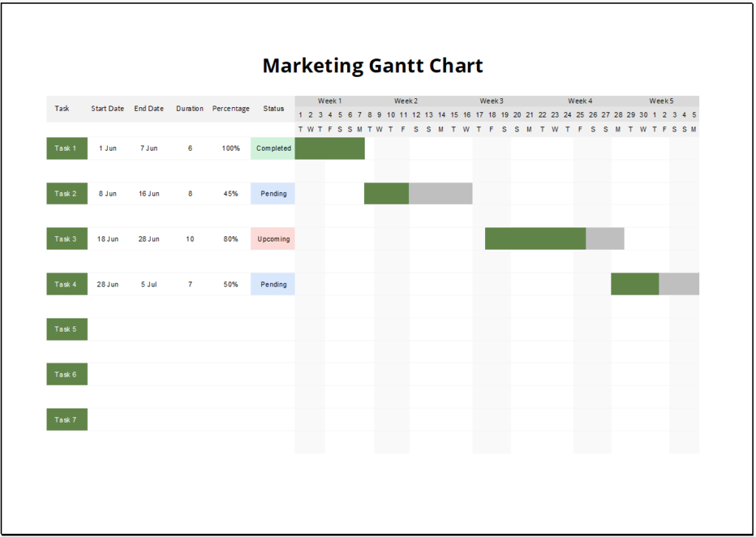Click the Pending status for Task 2

(273, 194)
